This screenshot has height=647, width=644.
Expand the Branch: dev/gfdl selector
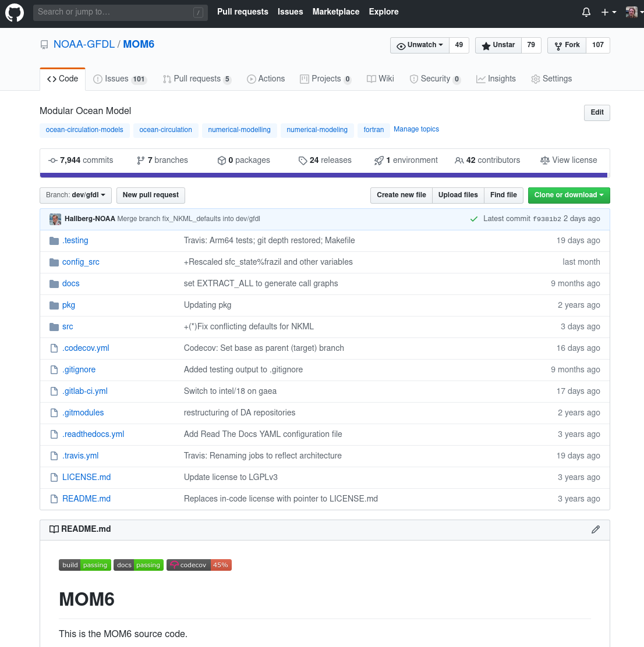click(x=76, y=195)
